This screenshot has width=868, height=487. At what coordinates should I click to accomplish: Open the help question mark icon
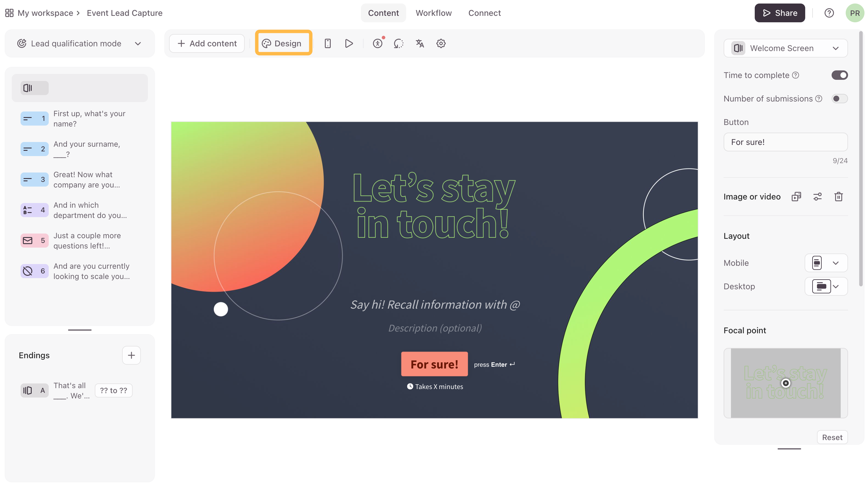click(829, 13)
